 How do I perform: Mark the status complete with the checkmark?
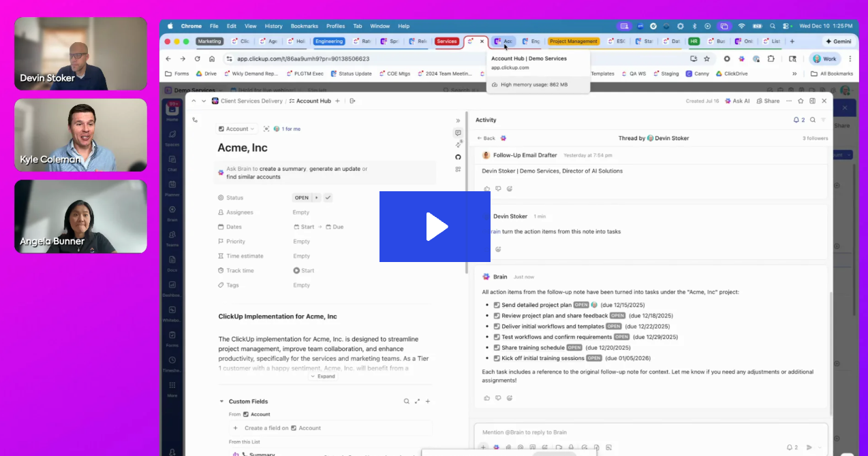[x=328, y=197]
